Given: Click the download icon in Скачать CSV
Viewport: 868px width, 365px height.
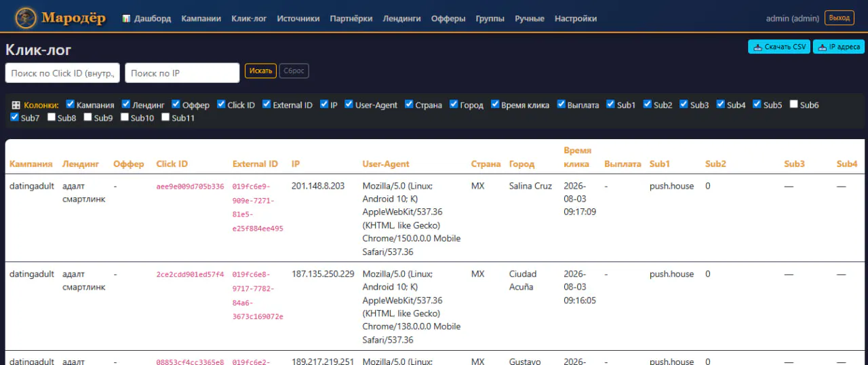Looking at the screenshot, I should (757, 47).
